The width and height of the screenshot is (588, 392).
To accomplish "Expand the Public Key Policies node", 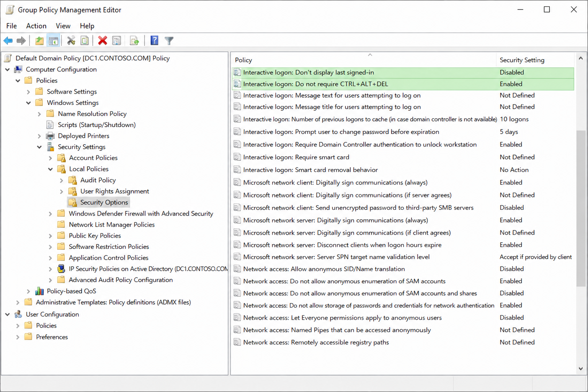I will pyautogui.click(x=51, y=236).
